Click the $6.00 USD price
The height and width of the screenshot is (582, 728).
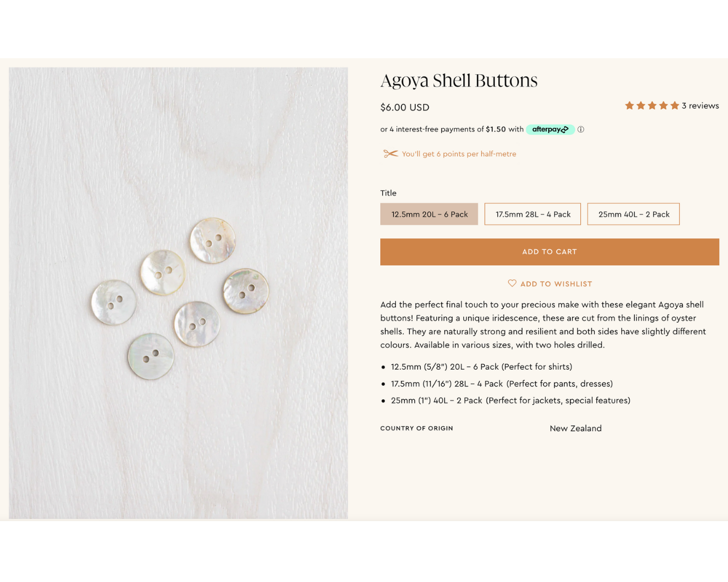(405, 107)
